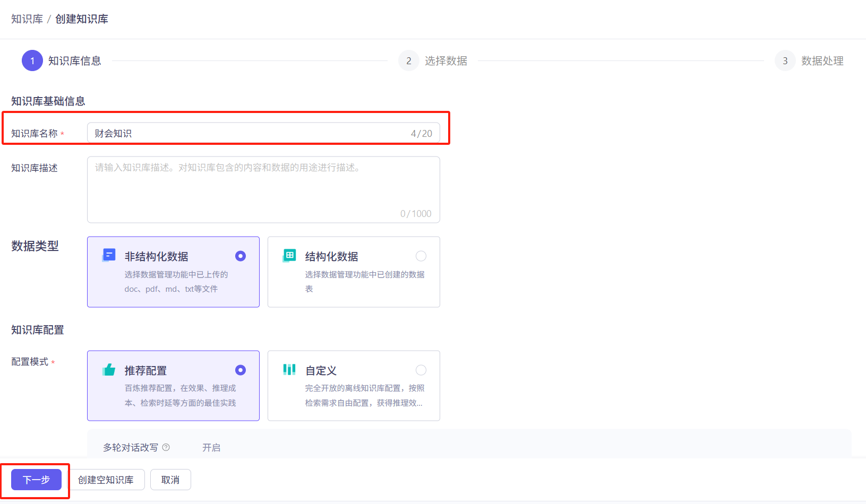Select the 自定义 configuration radio button
Screen dimensions: 866x504
click(x=421, y=370)
